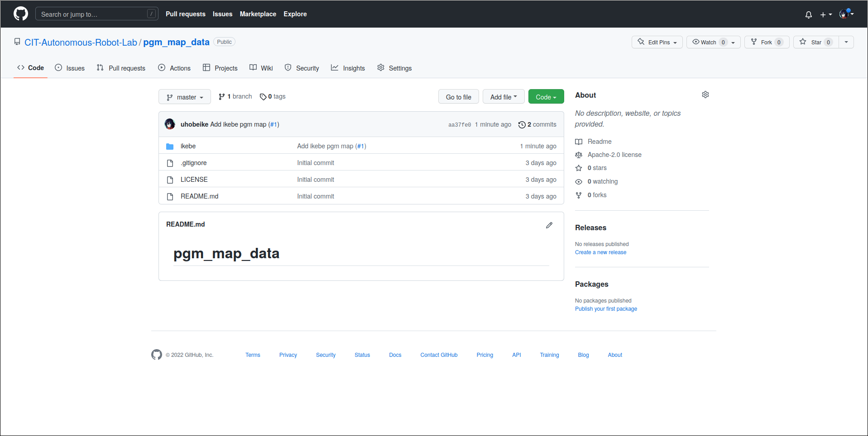This screenshot has width=868, height=436.
Task: Click the ikebe folder icon
Action: coord(170,146)
